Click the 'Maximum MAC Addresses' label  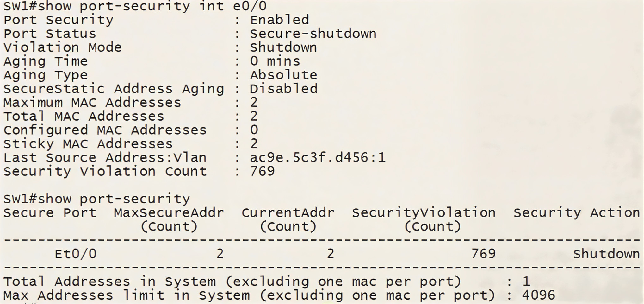click(x=92, y=103)
